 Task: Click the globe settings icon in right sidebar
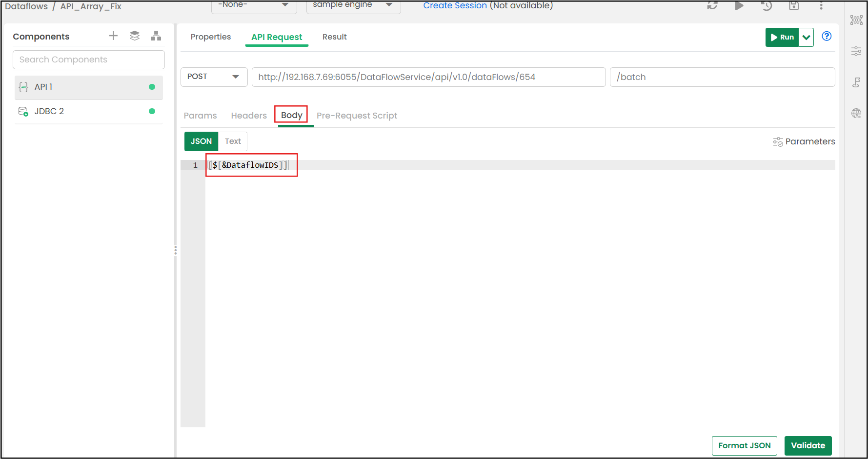click(856, 114)
